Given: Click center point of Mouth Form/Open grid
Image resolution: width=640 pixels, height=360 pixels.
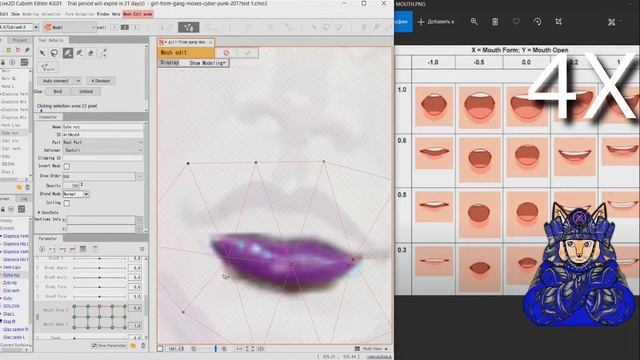Looking at the screenshot, I should (x=99, y=317).
